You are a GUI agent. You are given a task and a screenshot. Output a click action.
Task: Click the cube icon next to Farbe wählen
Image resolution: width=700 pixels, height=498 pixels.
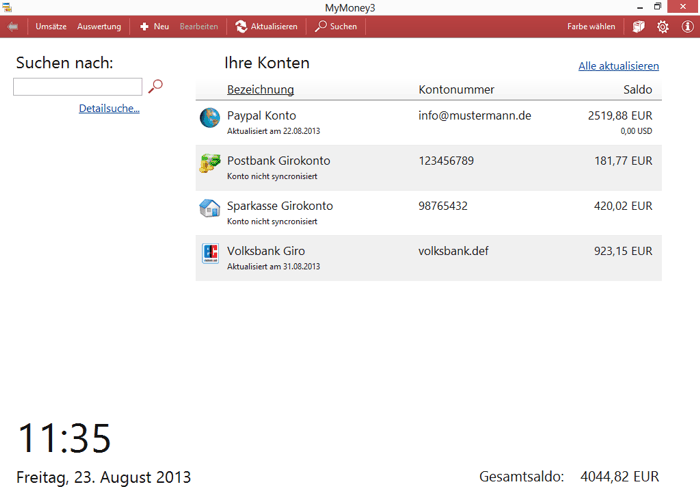click(x=639, y=26)
